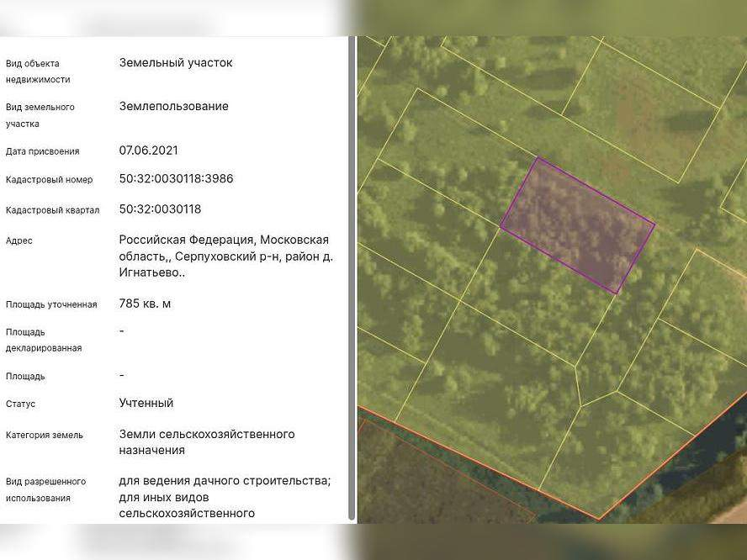The height and width of the screenshot is (560, 747).
Task: Select the Учтенный status value
Action: [145, 403]
